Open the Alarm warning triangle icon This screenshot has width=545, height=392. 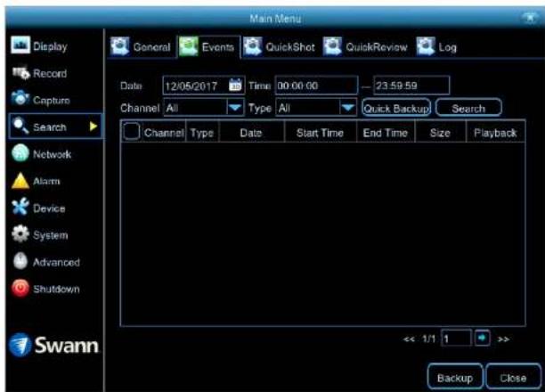pos(20,181)
